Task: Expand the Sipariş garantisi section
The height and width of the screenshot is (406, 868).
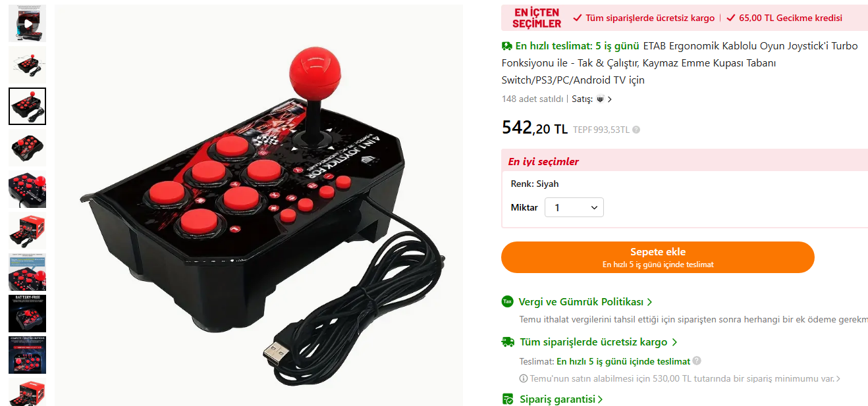Action: click(x=561, y=399)
